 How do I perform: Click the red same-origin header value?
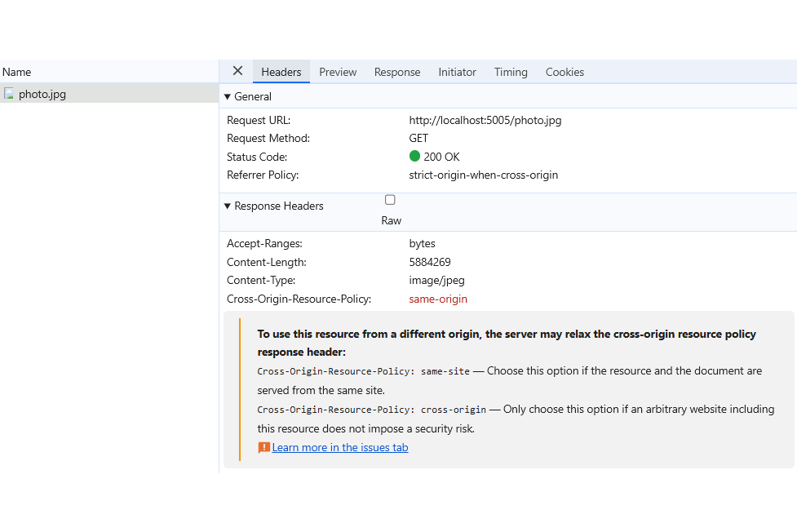[x=438, y=299]
